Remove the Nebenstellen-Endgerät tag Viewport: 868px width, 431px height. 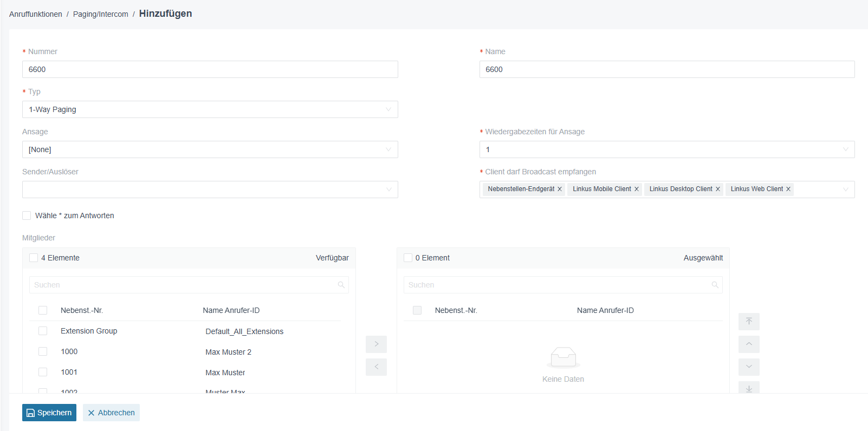point(560,189)
